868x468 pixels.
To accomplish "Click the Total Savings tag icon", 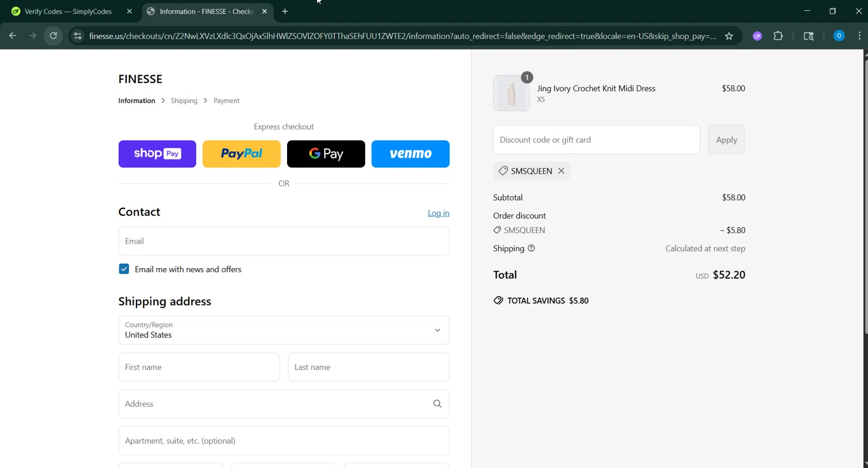I will click(x=498, y=301).
